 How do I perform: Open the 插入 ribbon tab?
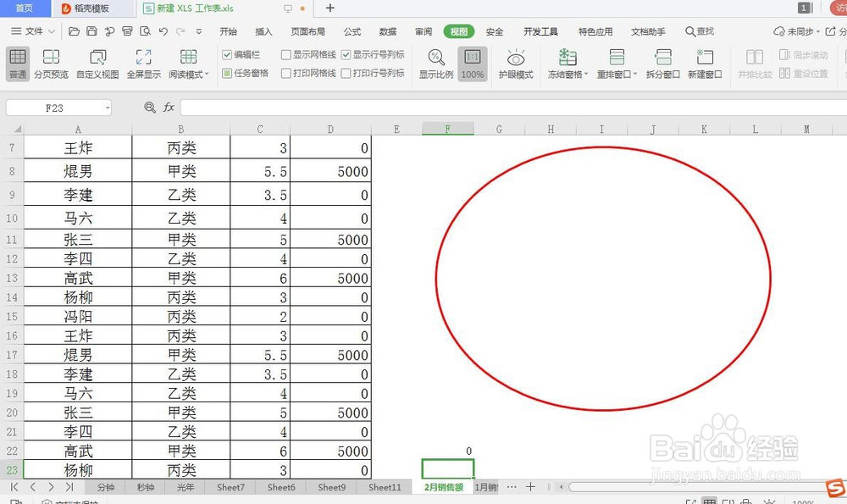263,31
